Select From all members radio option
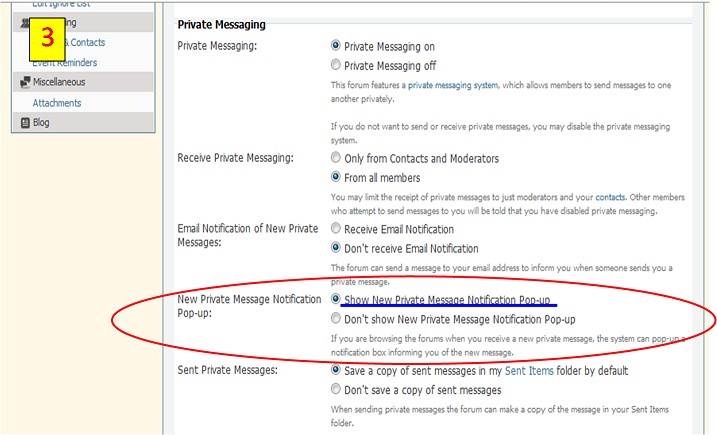 point(335,177)
